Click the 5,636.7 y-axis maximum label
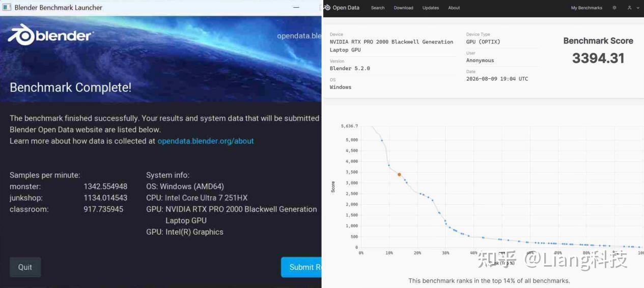The image size is (644, 288). [350, 126]
